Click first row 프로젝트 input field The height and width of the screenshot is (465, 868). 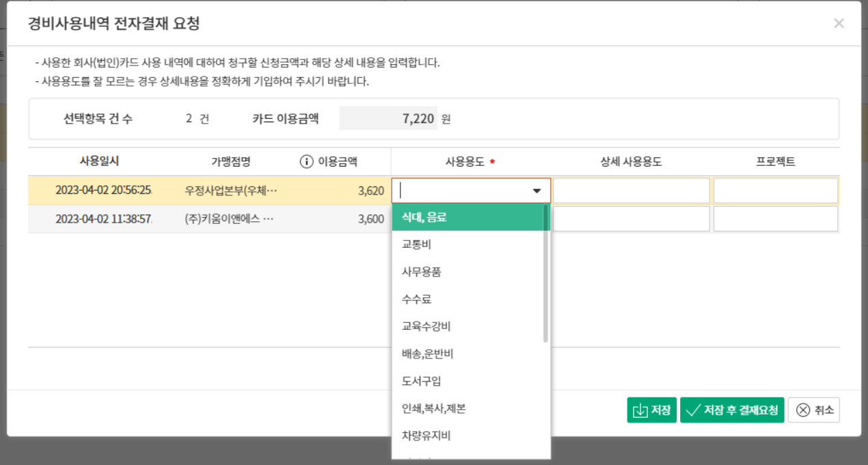[776, 191]
